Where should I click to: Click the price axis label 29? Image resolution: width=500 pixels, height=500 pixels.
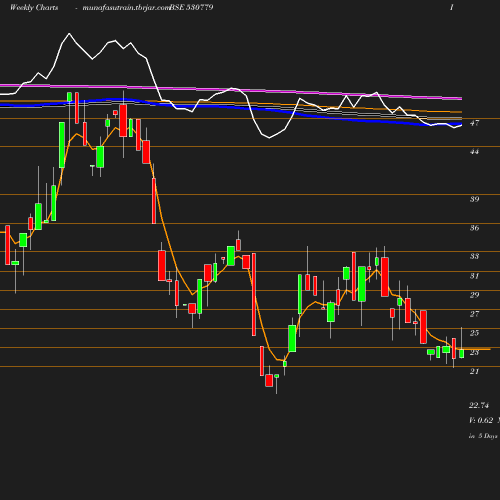pos(474,295)
